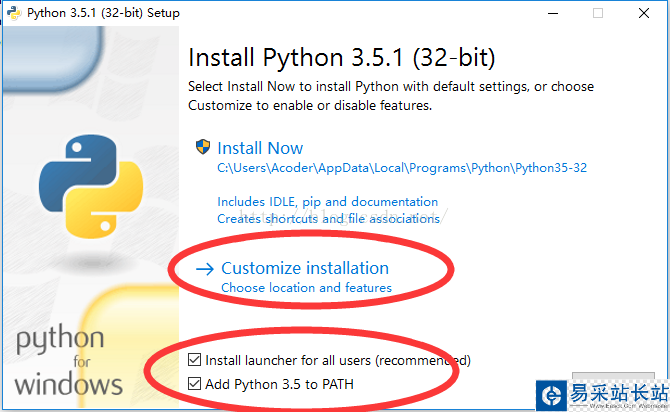This screenshot has height=412, width=670.
Task: Click the UAC shield icon beside Install Now
Action: click(203, 147)
